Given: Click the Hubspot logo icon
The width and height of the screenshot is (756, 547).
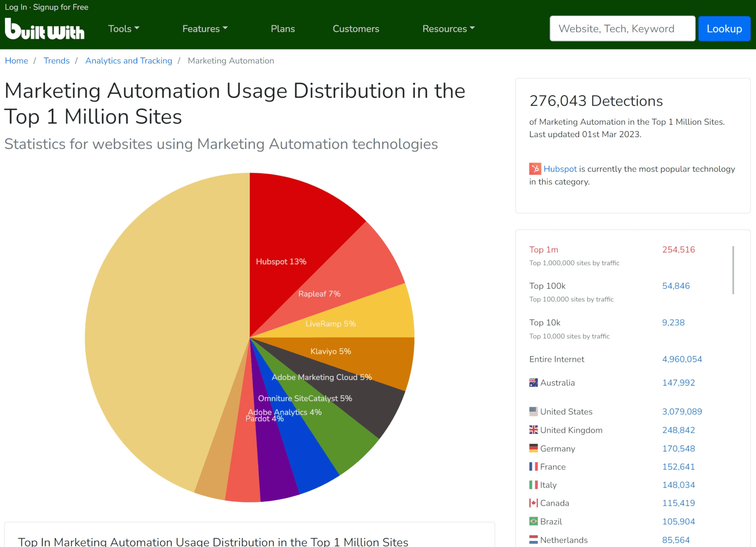Looking at the screenshot, I should click(535, 169).
